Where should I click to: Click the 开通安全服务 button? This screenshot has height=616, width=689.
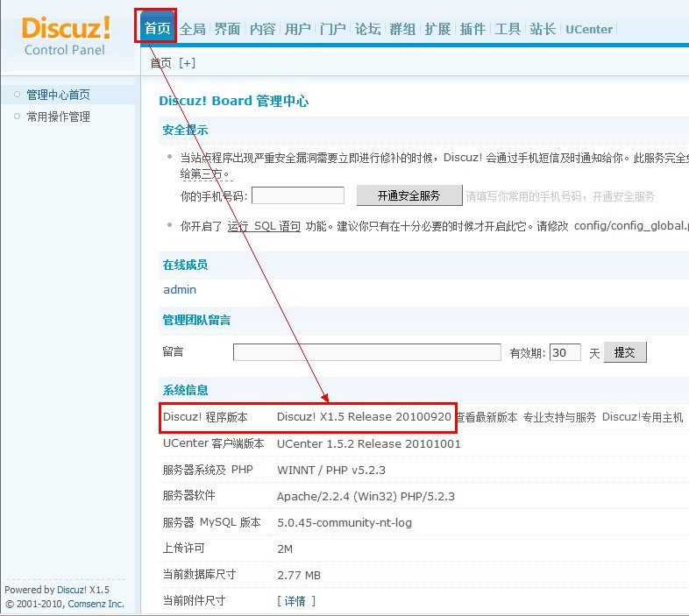pyautogui.click(x=409, y=195)
